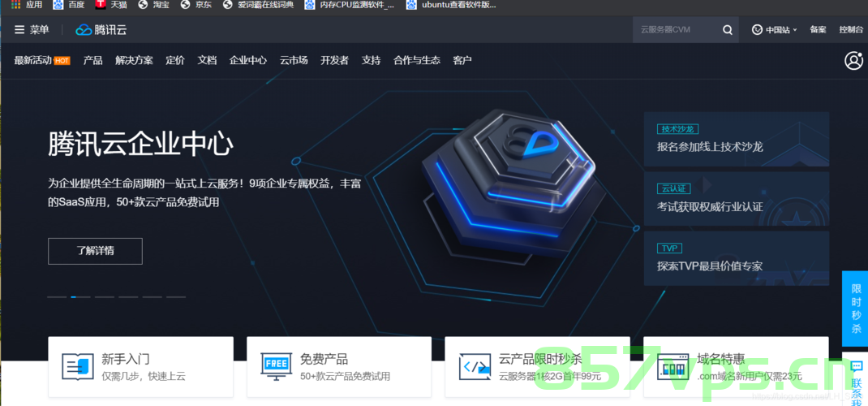Open the 内存CPU监测软件 bookmark

point(350,5)
